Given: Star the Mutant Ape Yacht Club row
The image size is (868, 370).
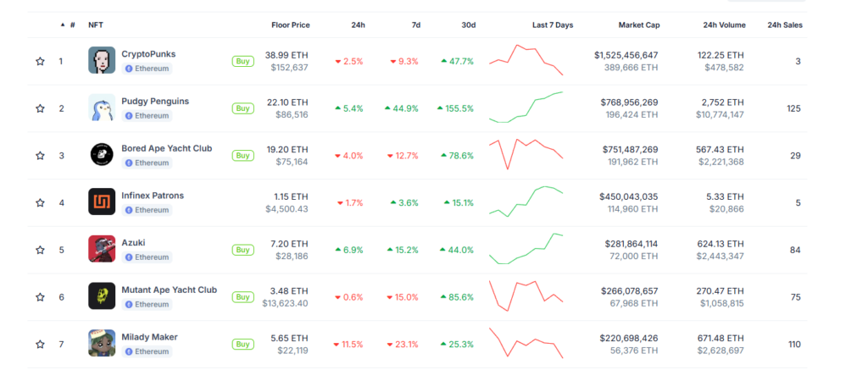Looking at the screenshot, I should click(x=40, y=297).
